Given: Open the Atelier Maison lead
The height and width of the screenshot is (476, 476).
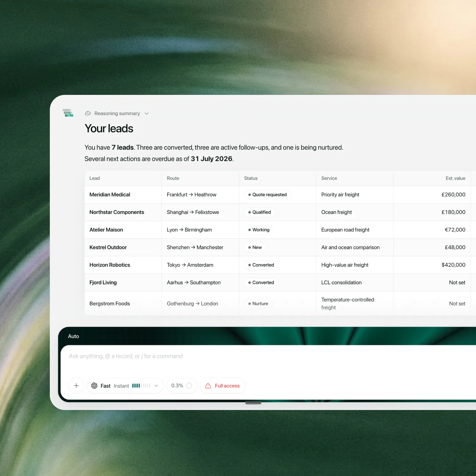Looking at the screenshot, I should pos(106,230).
